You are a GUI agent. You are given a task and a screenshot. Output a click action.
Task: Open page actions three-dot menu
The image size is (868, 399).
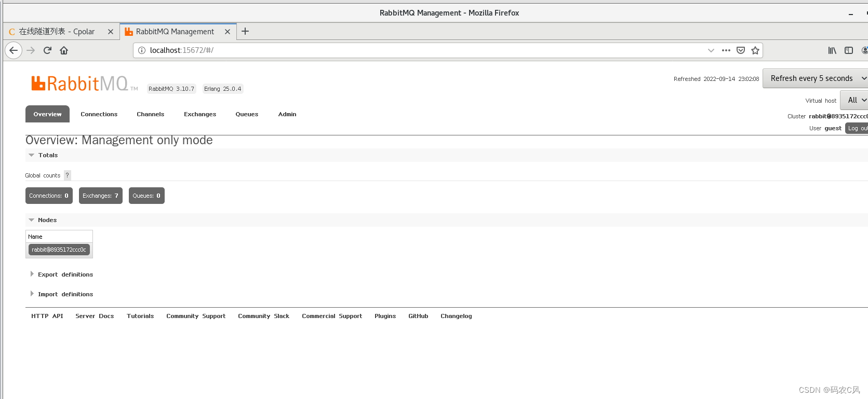coord(726,50)
